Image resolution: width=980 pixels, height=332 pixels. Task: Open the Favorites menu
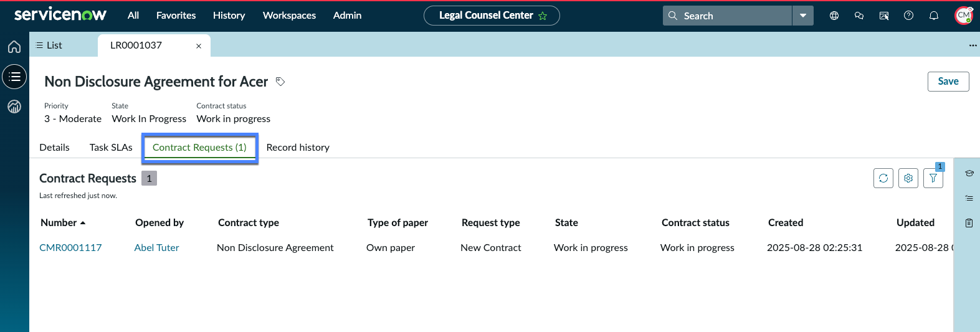176,16
